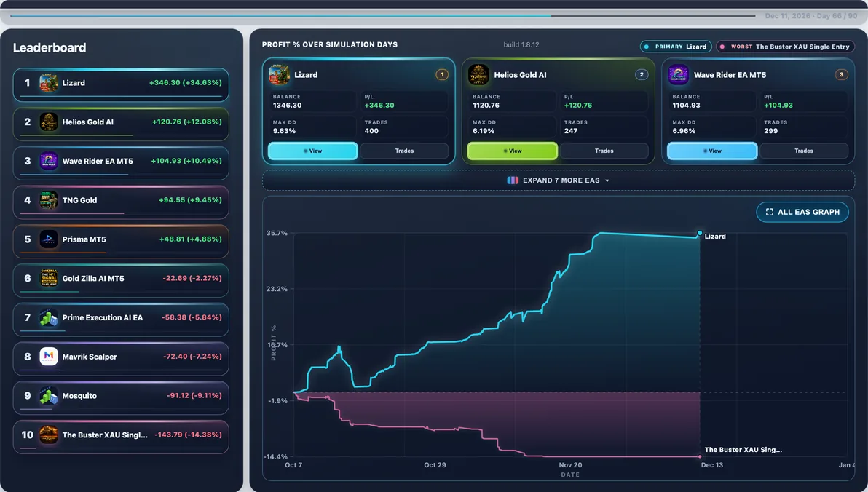Select Prisma MT5 leaderboard row
Screen dimensions: 868x492
[121, 242]
